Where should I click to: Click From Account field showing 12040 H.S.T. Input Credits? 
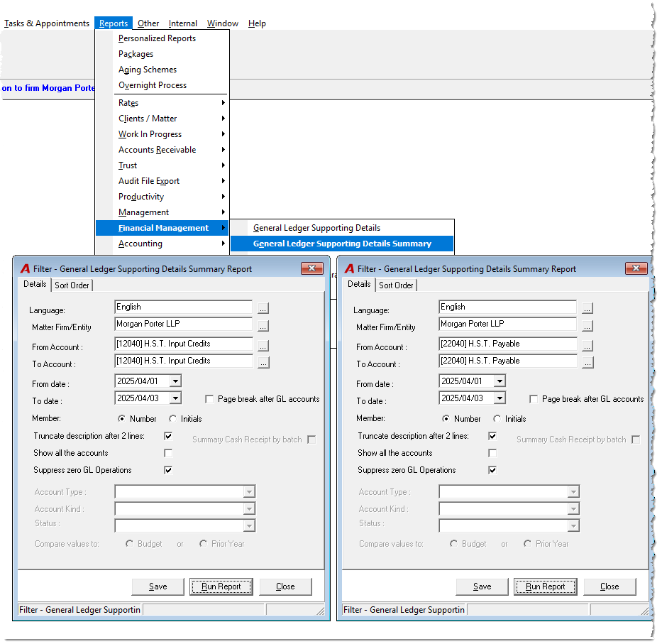click(x=184, y=344)
